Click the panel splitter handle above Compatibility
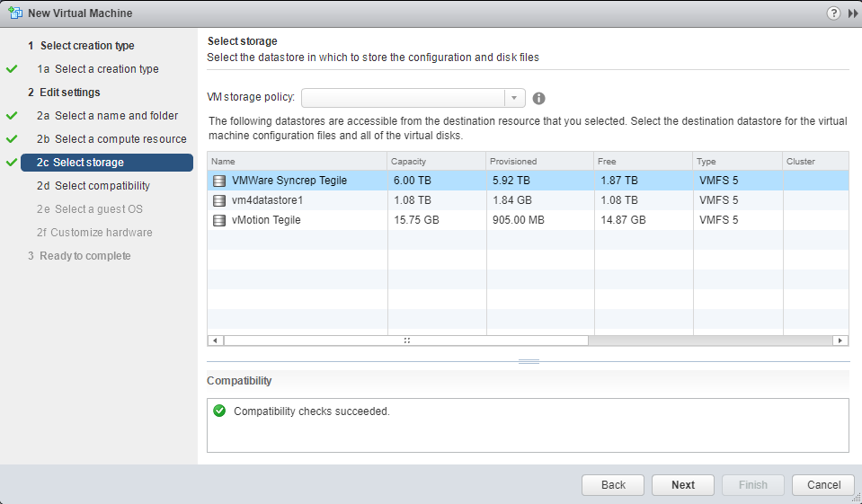The image size is (862, 504). tap(529, 362)
